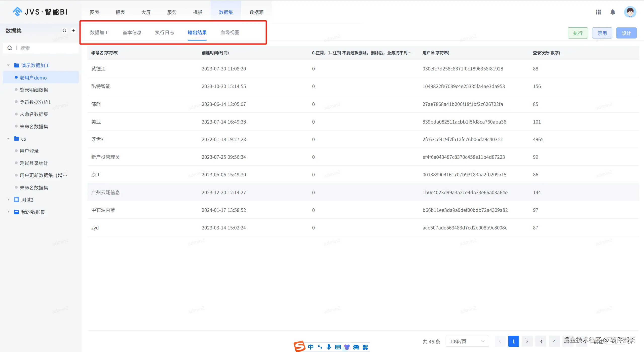Click the green 执行 button

pyautogui.click(x=578, y=33)
